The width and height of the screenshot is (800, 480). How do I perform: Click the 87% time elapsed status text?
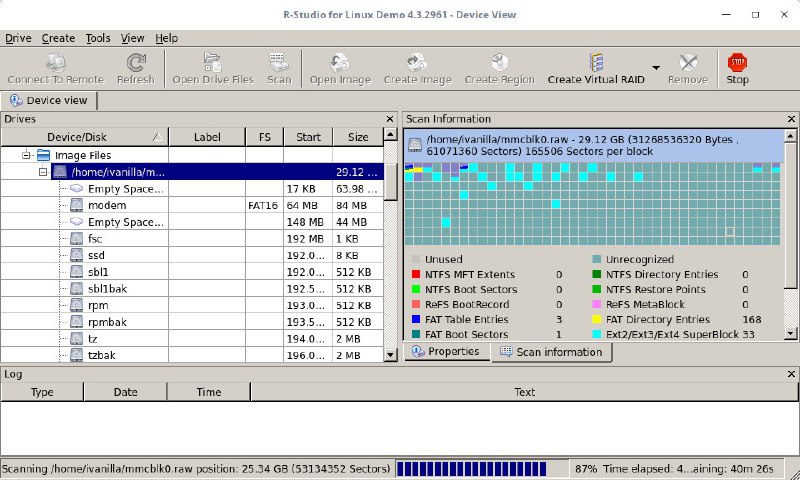674,468
